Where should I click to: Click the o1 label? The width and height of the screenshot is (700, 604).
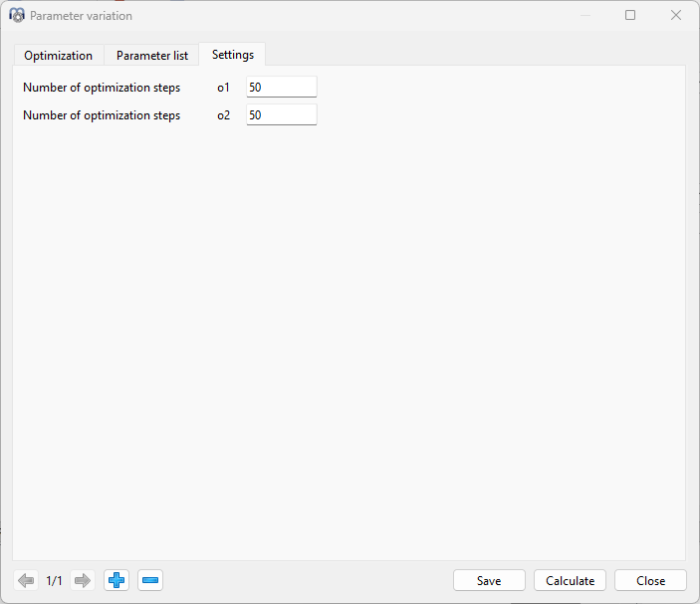(223, 88)
